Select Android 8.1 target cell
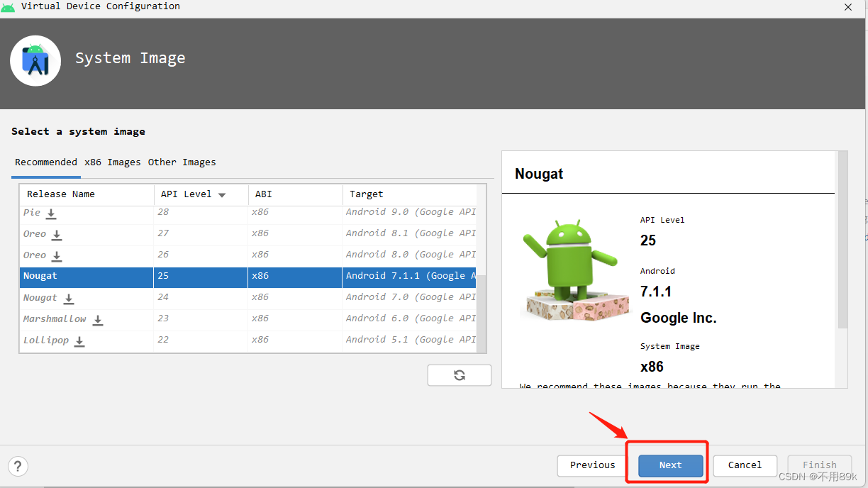 click(411, 233)
